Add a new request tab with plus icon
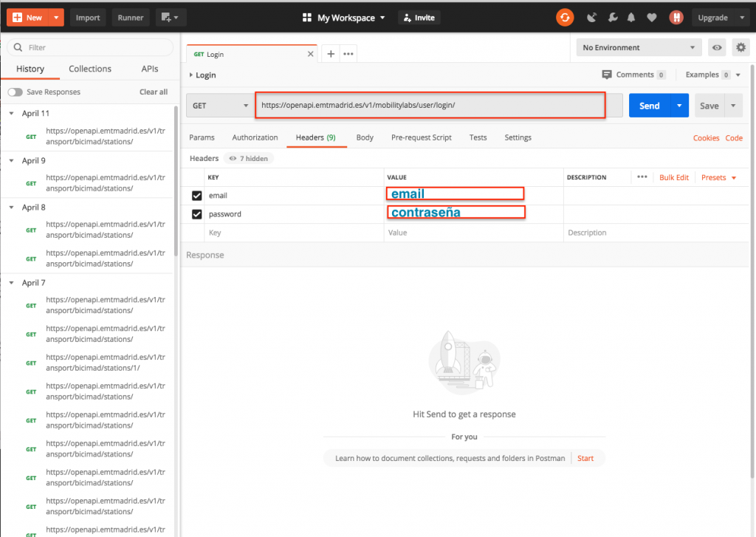 pyautogui.click(x=331, y=54)
